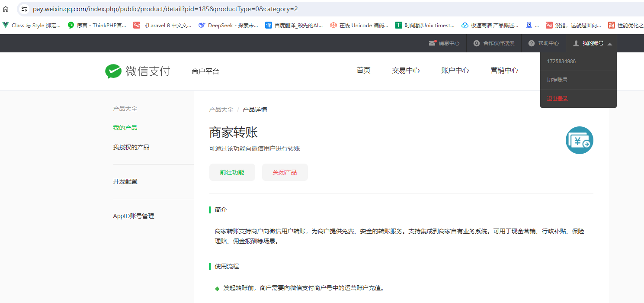Click the 关闭产品 button
This screenshot has width=644, height=303.
[285, 172]
